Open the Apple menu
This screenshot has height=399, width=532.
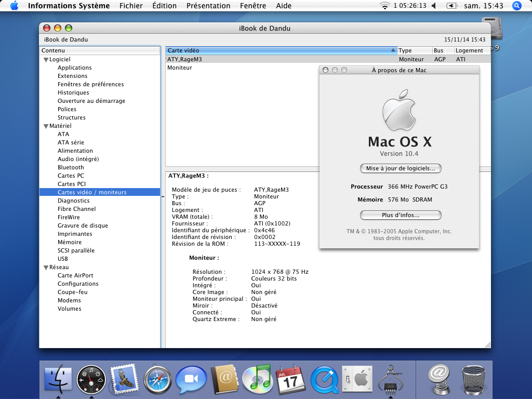pos(14,5)
